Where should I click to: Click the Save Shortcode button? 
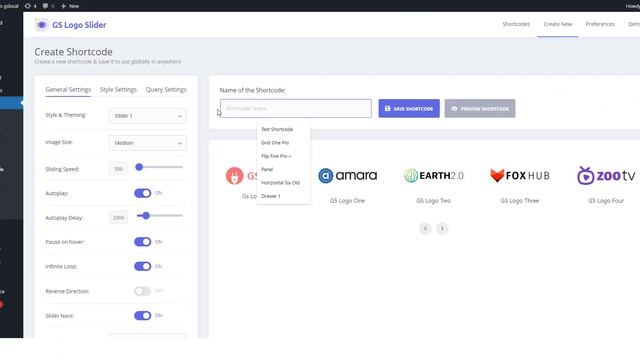tap(409, 109)
